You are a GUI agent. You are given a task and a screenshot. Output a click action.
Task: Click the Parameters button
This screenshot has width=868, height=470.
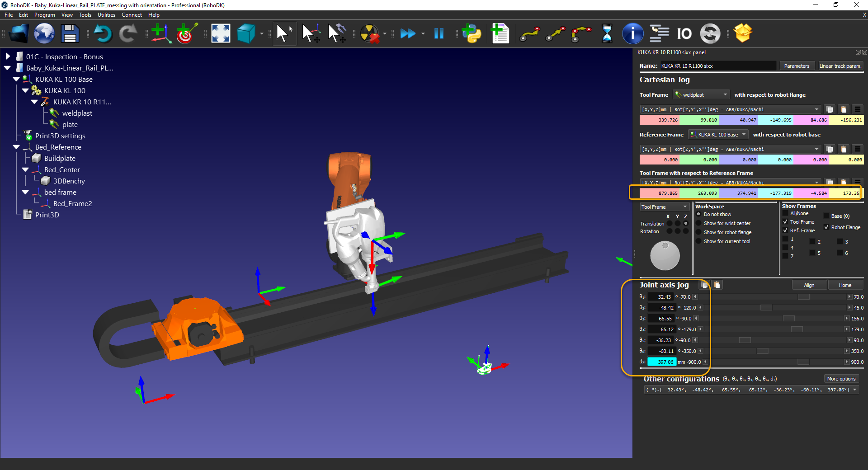pyautogui.click(x=797, y=66)
